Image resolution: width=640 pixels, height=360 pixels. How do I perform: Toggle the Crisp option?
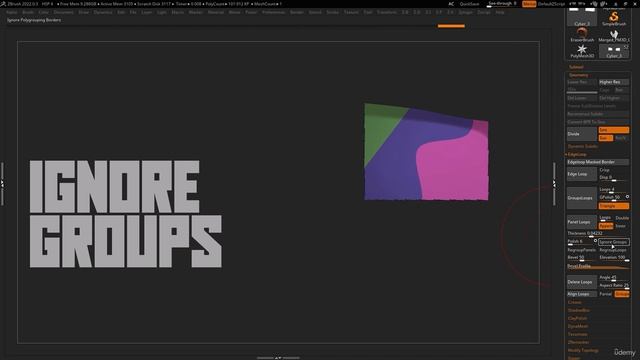point(604,170)
